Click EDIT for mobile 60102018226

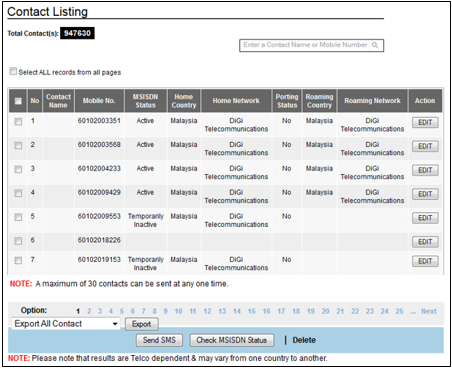(425, 242)
